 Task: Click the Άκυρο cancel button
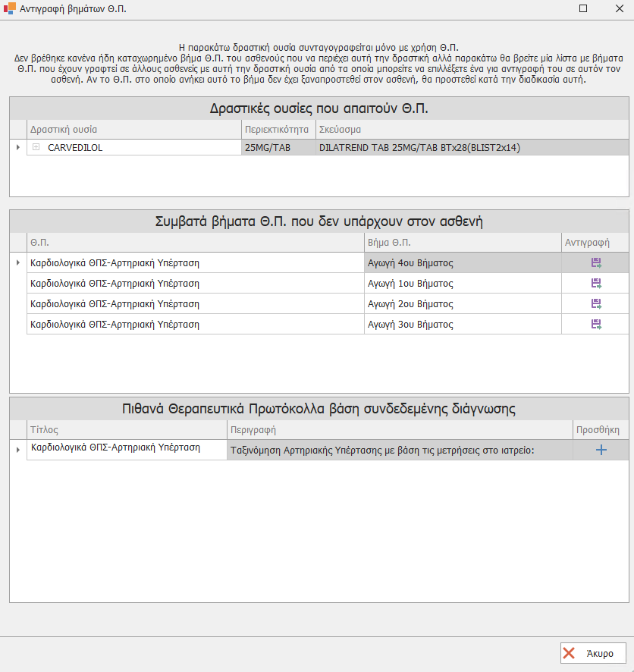593,653
